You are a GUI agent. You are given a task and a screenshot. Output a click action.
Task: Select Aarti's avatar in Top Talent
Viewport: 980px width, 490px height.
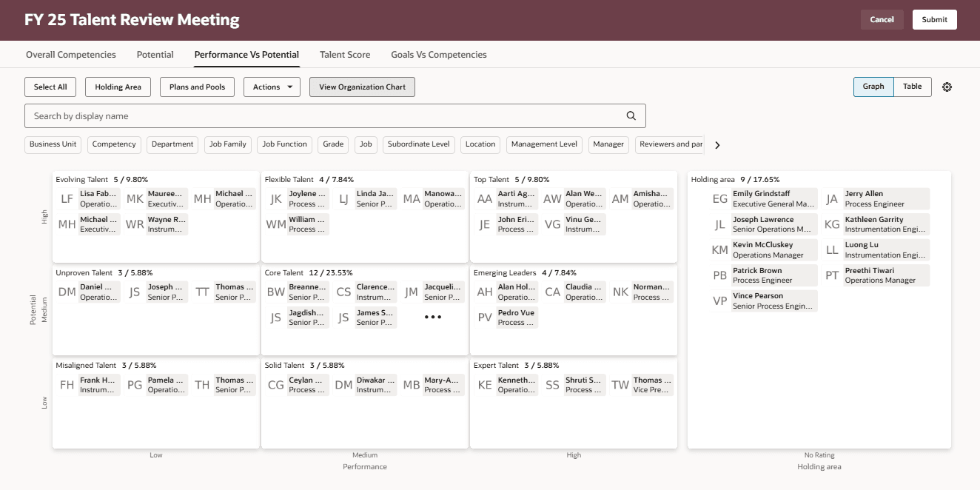(484, 198)
